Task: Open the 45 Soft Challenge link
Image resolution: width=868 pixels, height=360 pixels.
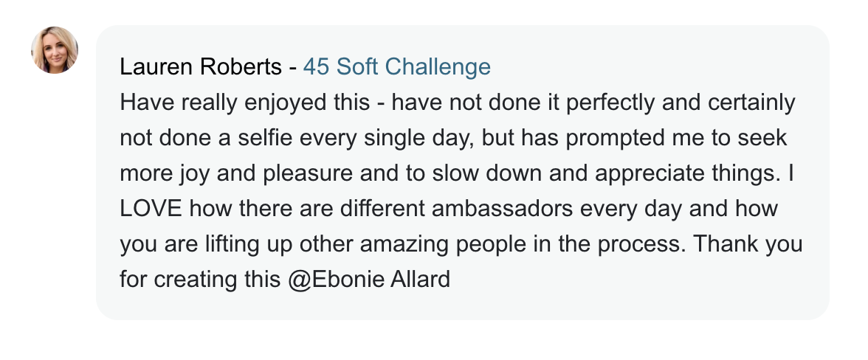Action: coord(396,67)
